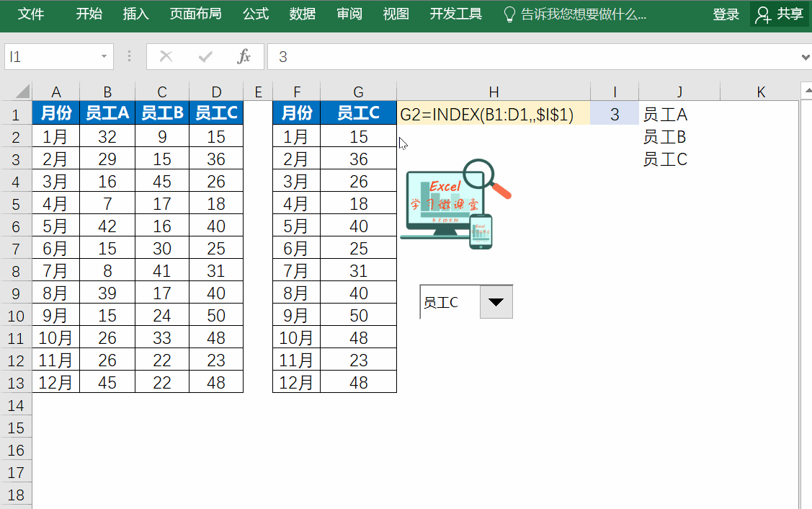Image resolution: width=812 pixels, height=509 pixels.
Task: Click the 员工C combo box text area
Action: [450, 302]
